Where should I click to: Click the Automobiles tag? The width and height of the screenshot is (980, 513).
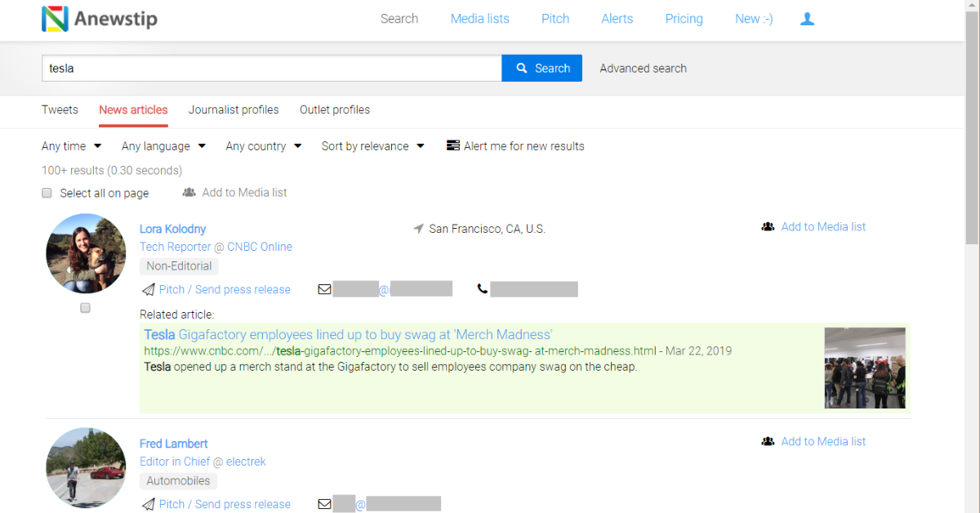coord(179,481)
